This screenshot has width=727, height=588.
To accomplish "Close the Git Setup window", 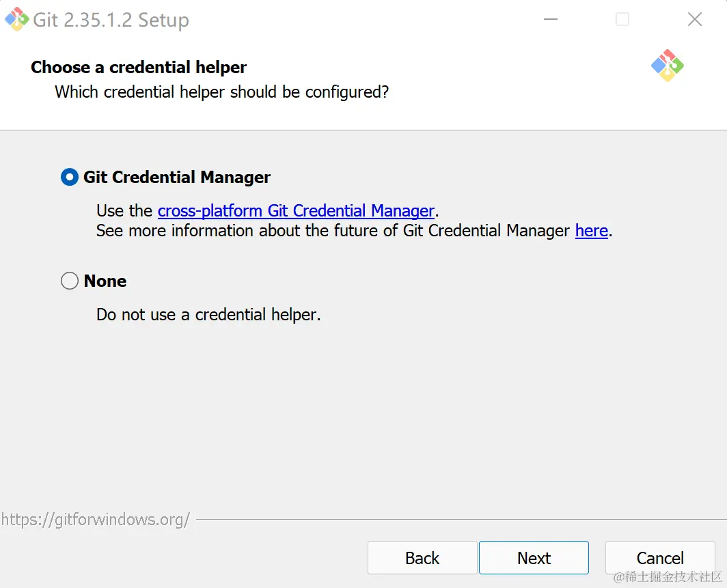I will (695, 19).
